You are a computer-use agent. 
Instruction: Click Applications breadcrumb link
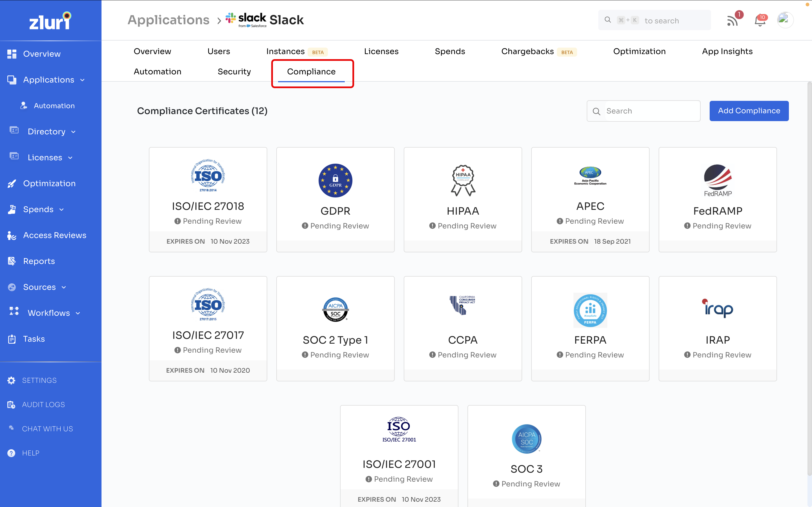coord(168,20)
